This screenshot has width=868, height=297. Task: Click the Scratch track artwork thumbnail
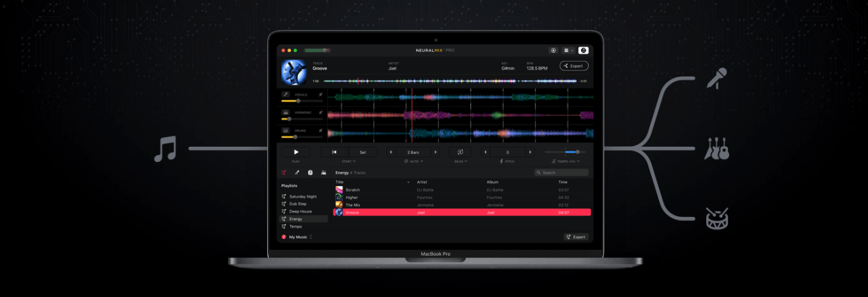point(339,189)
